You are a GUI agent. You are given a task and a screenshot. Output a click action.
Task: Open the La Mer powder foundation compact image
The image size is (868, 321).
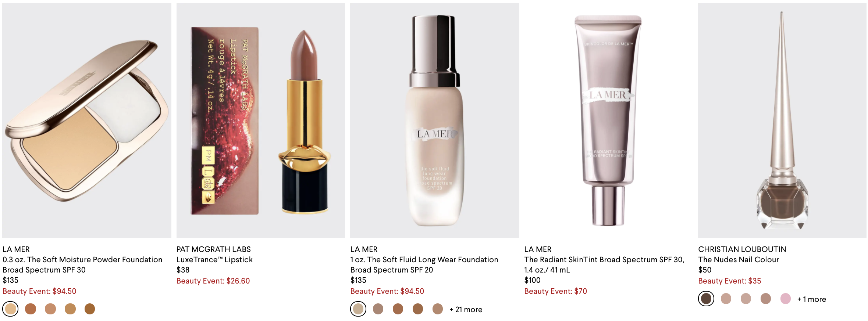[87, 120]
